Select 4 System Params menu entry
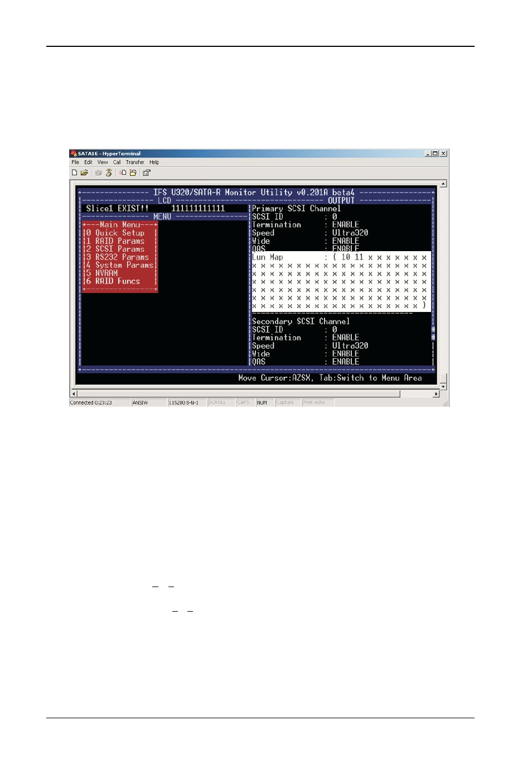Viewport: 532px width, 764px height. click(119, 265)
